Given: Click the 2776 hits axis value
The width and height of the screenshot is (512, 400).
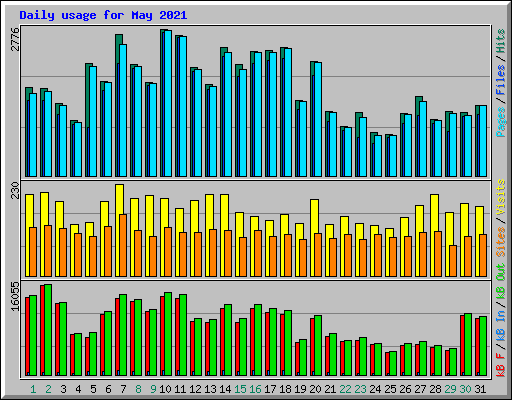Looking at the screenshot, I should [15, 39].
